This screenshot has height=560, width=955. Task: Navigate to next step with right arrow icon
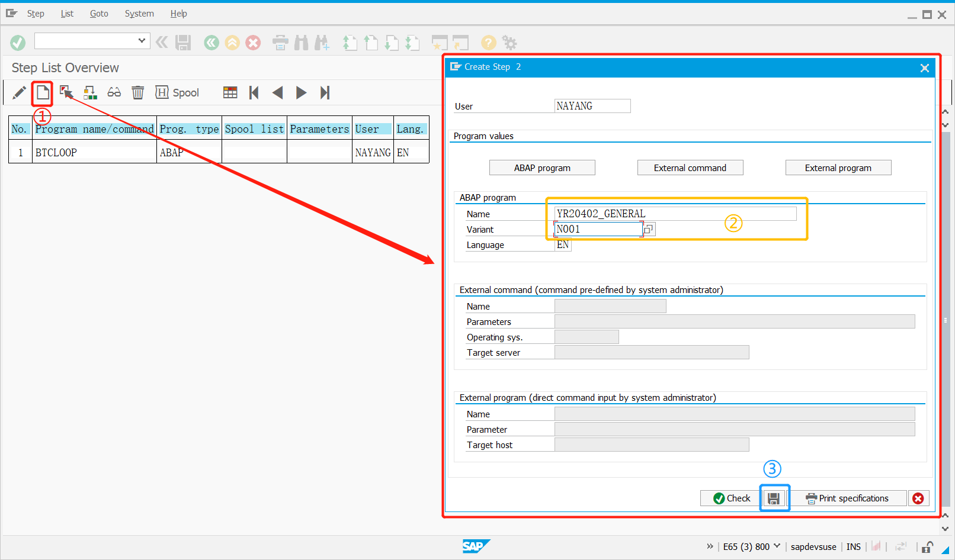point(301,92)
